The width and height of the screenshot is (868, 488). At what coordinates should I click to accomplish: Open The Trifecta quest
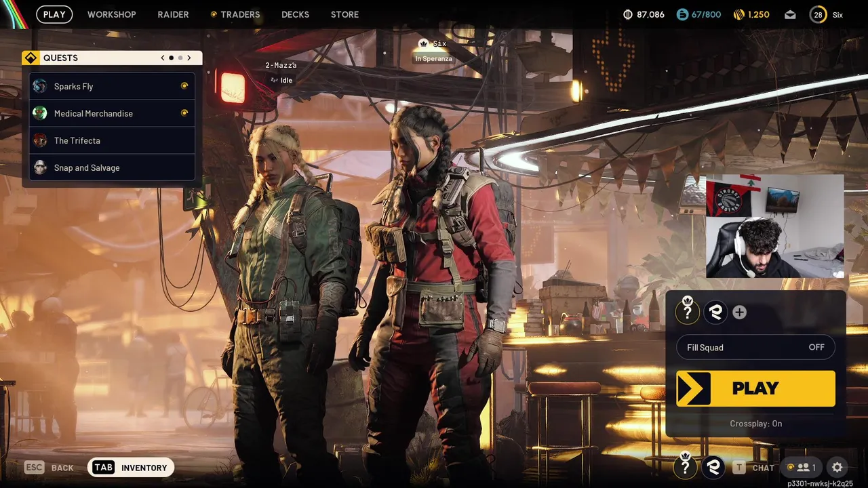112,140
